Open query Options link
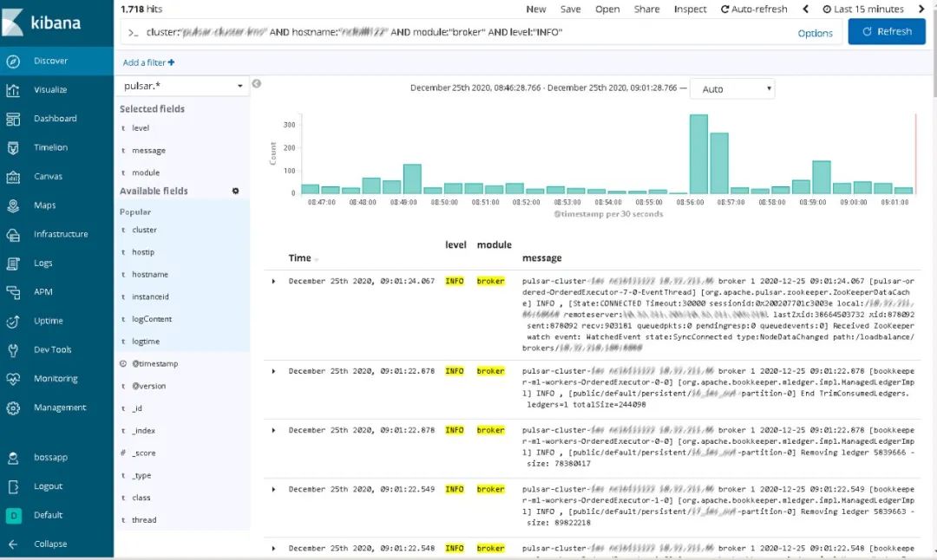This screenshot has height=560, width=937. 815,34
